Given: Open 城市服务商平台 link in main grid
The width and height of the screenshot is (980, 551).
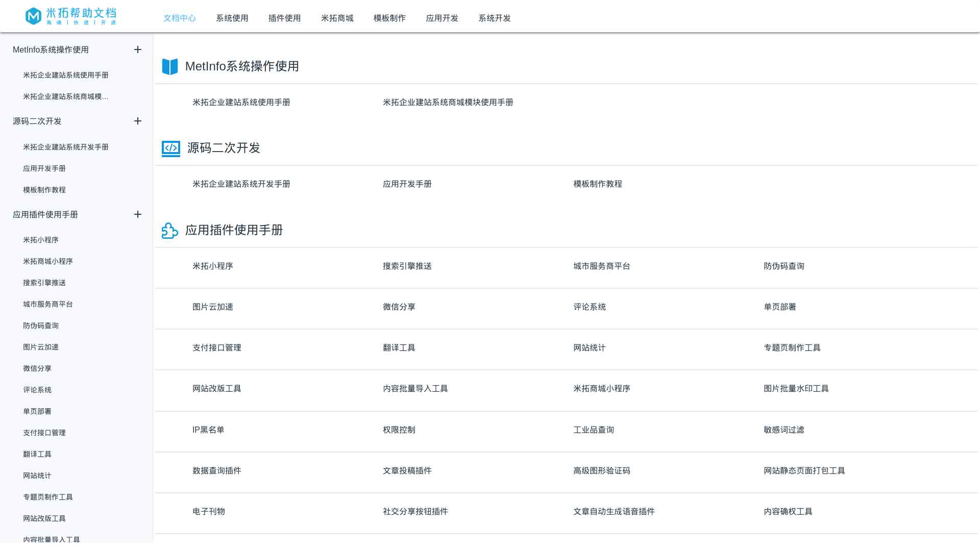Looking at the screenshot, I should 602,266.
